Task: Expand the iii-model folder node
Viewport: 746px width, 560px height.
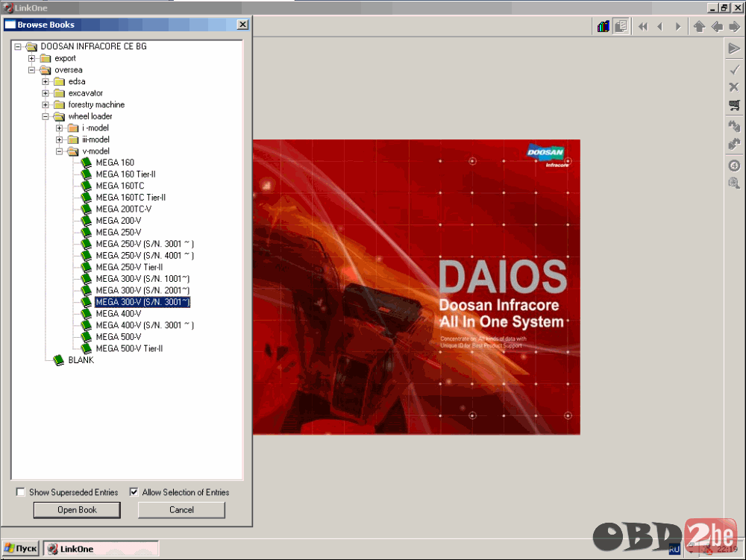Action: (59, 139)
